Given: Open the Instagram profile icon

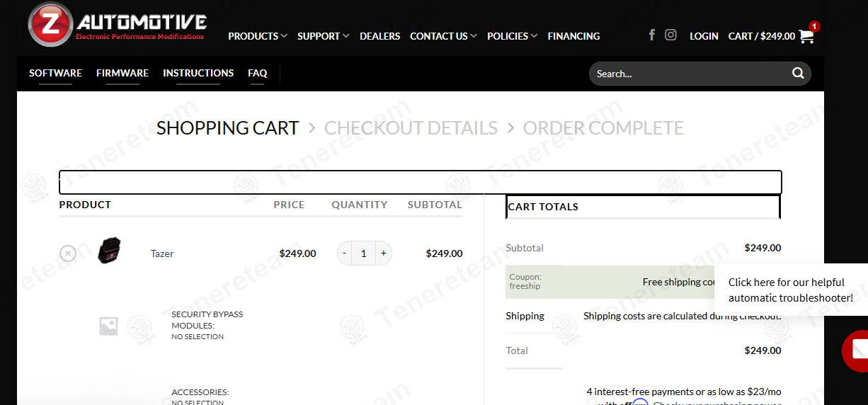Looking at the screenshot, I should point(670,35).
